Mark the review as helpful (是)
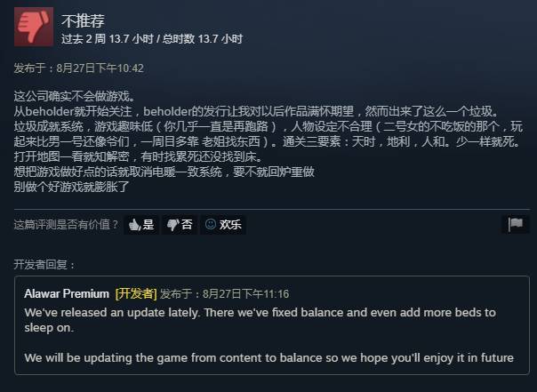 coord(141,225)
